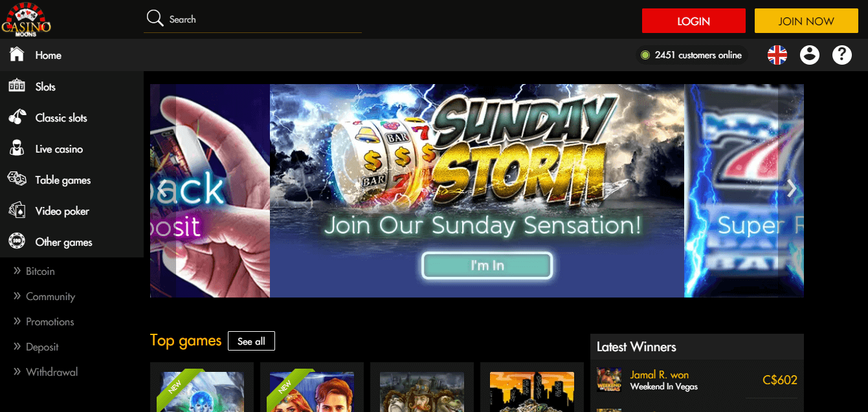Image resolution: width=868 pixels, height=412 pixels.
Task: Open the user account profile icon
Action: coord(810,55)
